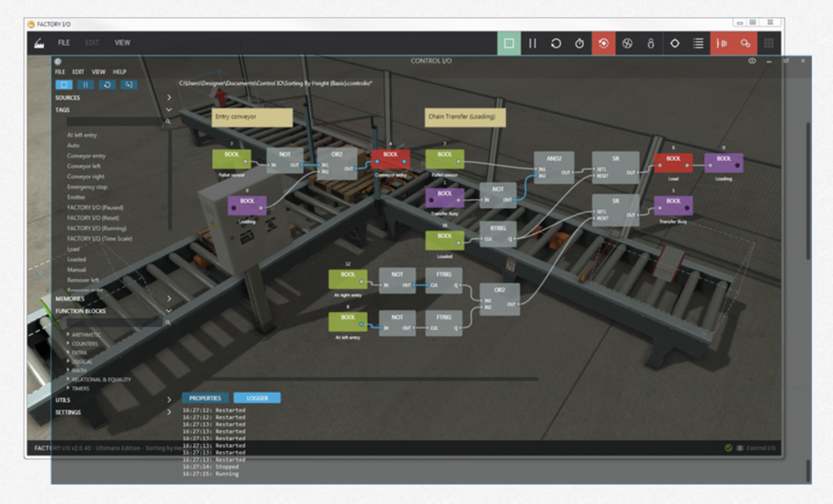Toggle the orbit camera mode in Factory I/O
Viewport: 833px width, 504px height.
click(603, 43)
